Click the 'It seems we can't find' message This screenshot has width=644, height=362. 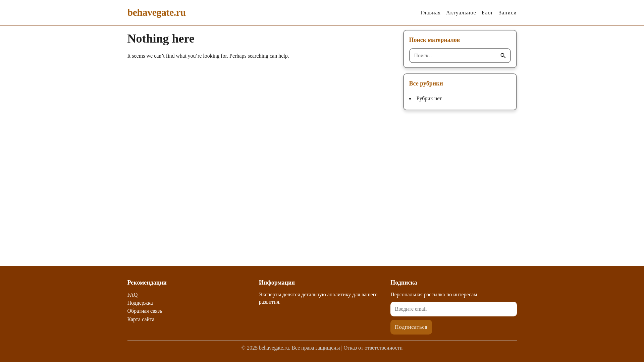point(208,56)
